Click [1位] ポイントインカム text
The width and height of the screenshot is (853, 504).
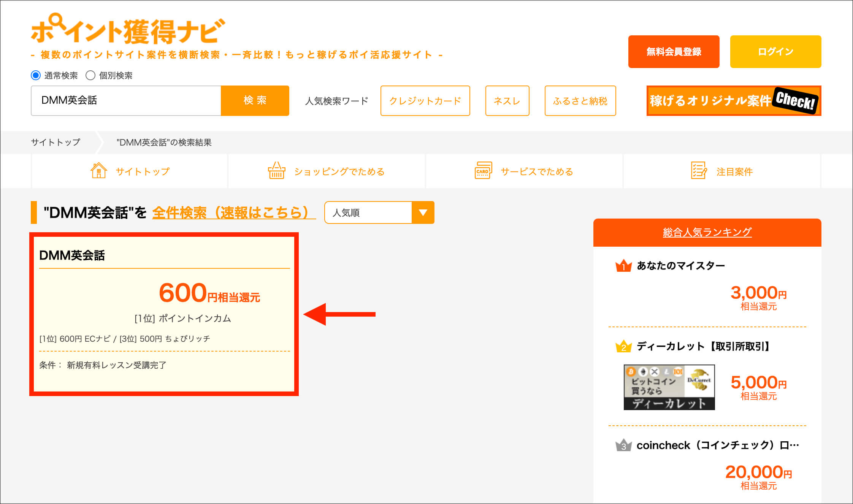click(183, 319)
